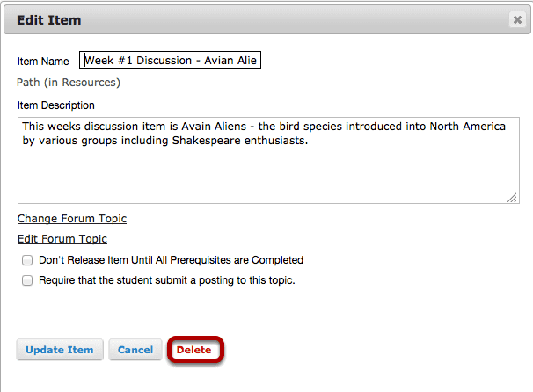Viewport: 533px width, 392px height.
Task: Tick Don't Release Item Until Prerequisites checkbox
Action: tap(27, 260)
